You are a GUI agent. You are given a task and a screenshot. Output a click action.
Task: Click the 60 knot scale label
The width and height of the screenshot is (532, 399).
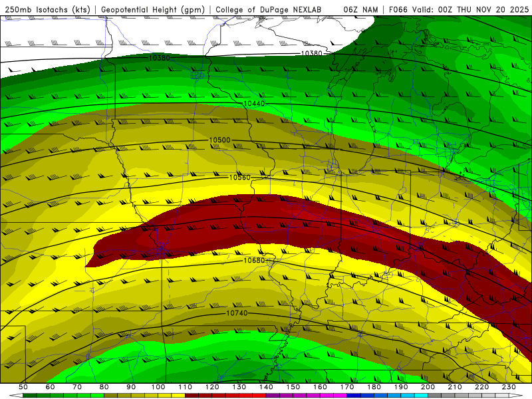coord(51,387)
